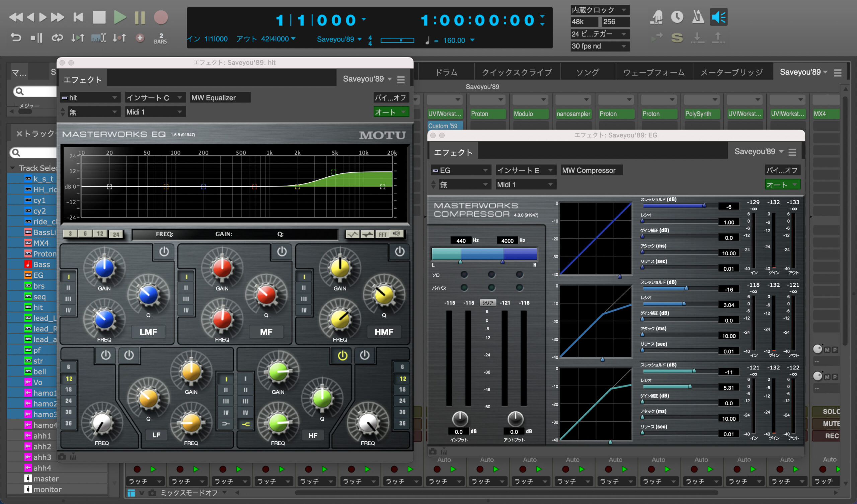
Task: Click the overdub record plus icon
Action: [x=140, y=38]
